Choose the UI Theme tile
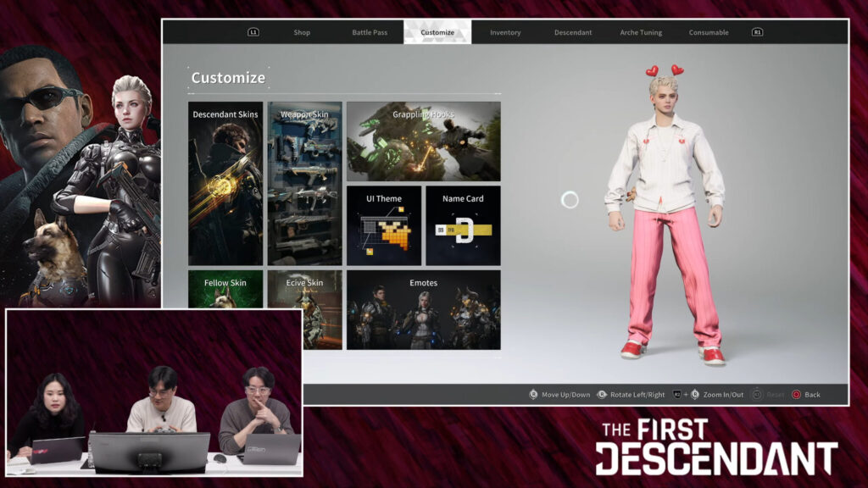 tap(383, 226)
